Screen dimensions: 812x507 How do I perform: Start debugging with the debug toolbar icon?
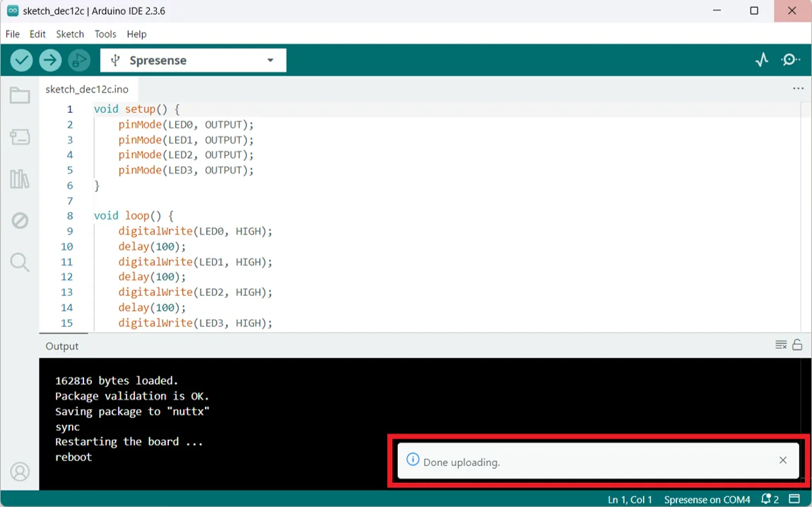tap(79, 60)
